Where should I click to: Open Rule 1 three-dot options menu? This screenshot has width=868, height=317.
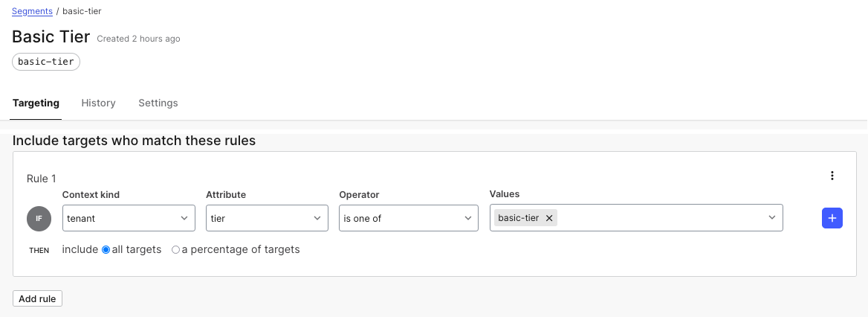click(832, 176)
